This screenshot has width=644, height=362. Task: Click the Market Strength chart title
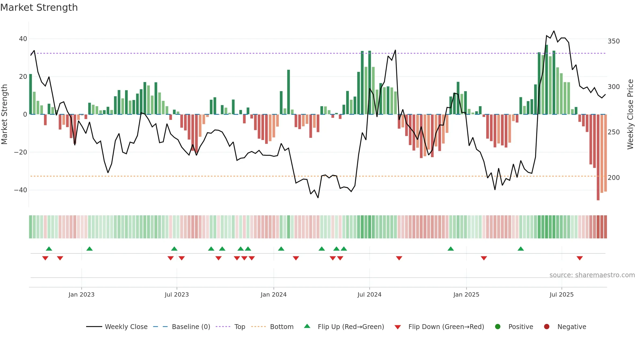[39, 8]
